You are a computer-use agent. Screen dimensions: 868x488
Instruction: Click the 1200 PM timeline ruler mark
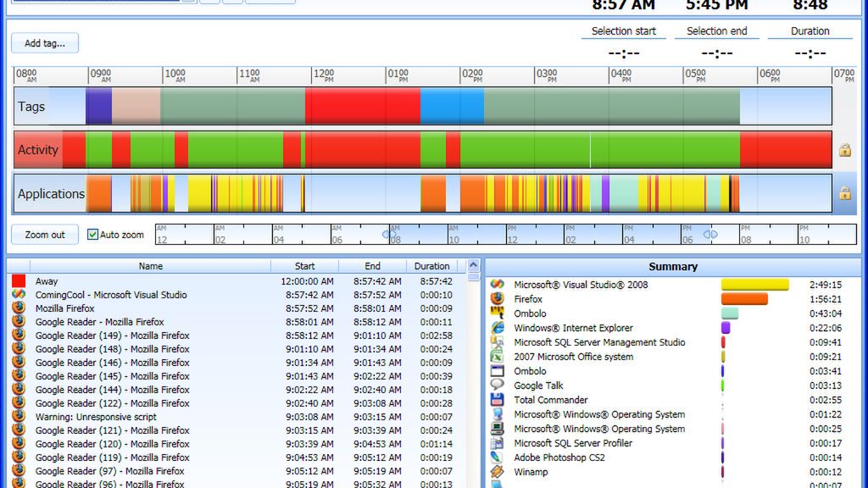point(324,75)
